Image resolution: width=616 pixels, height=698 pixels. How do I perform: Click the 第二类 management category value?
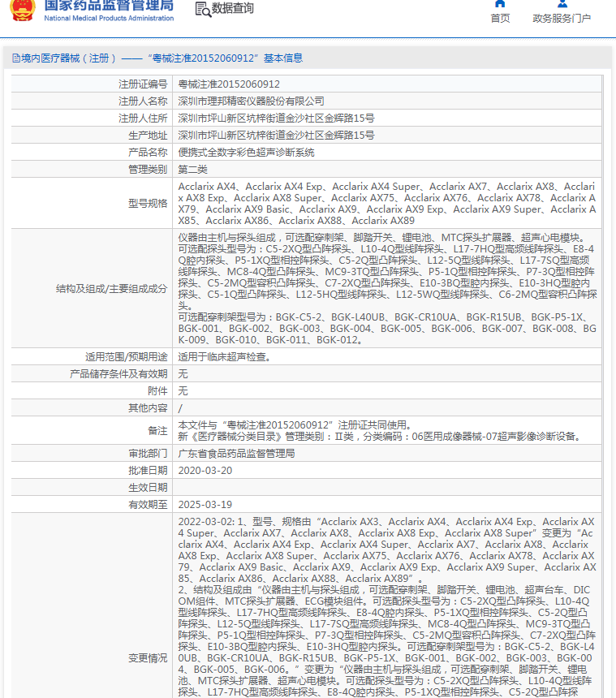pyautogui.click(x=192, y=170)
